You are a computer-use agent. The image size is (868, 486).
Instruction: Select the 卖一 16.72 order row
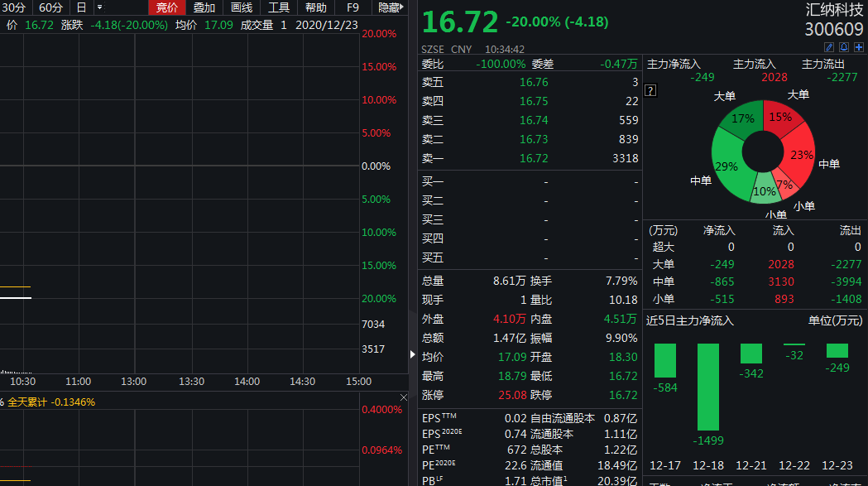click(530, 158)
